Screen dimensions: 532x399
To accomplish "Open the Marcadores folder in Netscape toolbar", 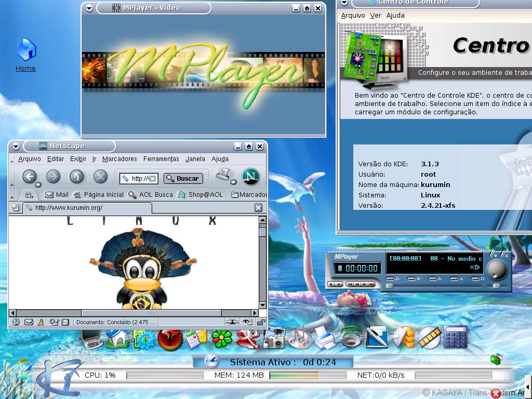I will click(x=249, y=195).
